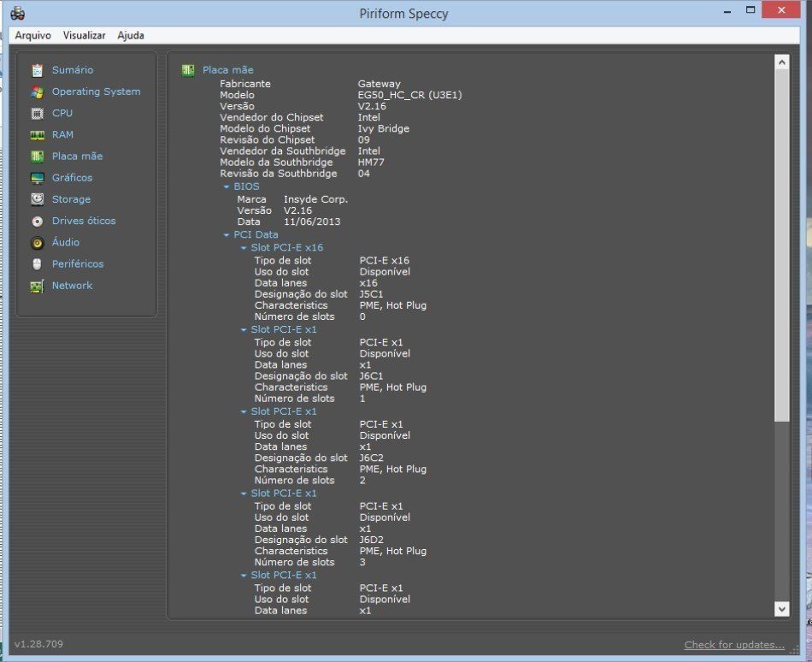This screenshot has height=662, width=812.
Task: Go to the Sumário section
Action: (x=73, y=70)
